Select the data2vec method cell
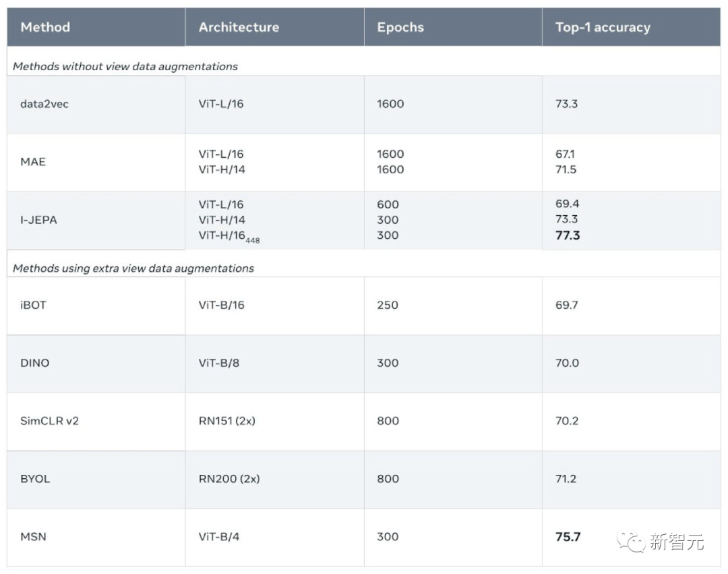Screen dimensions: 728x574 tap(96, 105)
